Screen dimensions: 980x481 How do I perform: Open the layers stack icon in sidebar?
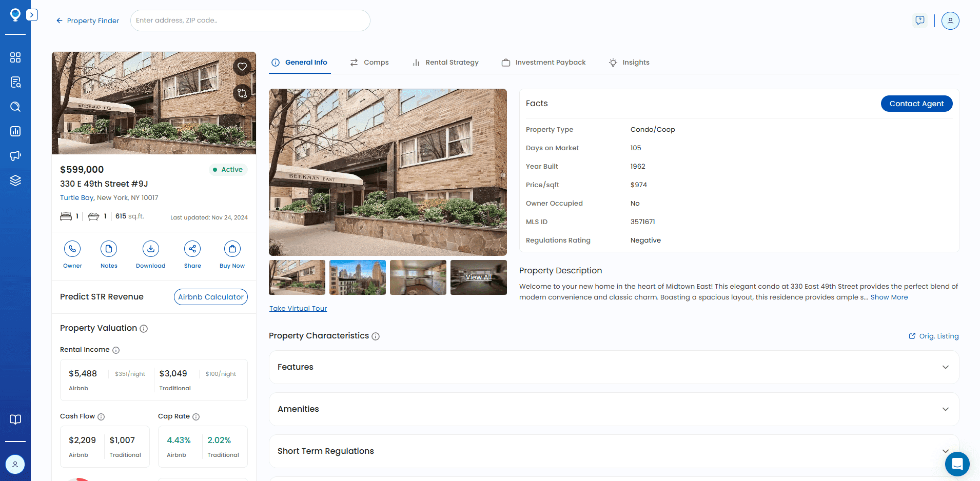coord(15,181)
